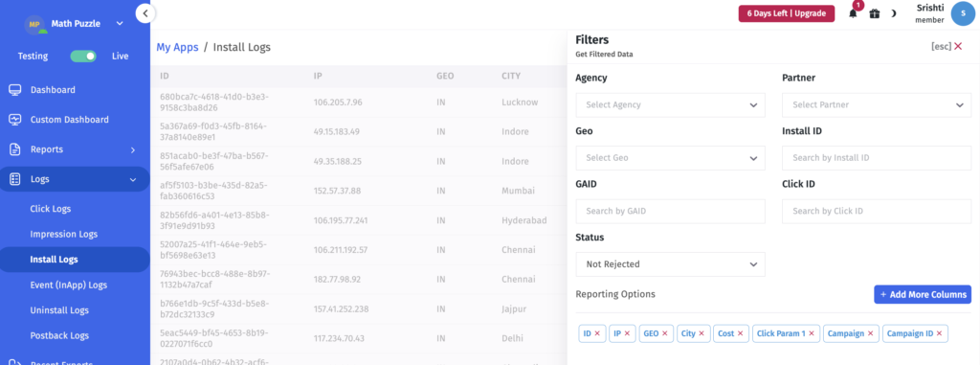
Task: Remove the City column chip
Action: pyautogui.click(x=702, y=333)
